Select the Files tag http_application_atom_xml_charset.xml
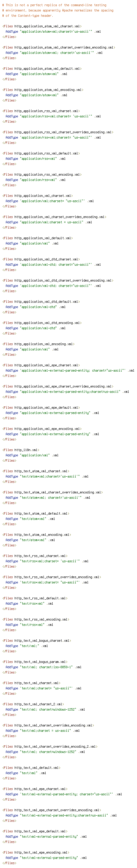 42,26
